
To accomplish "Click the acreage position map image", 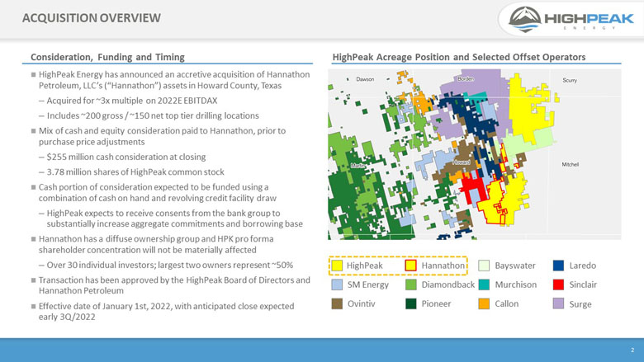I will click(475, 154).
